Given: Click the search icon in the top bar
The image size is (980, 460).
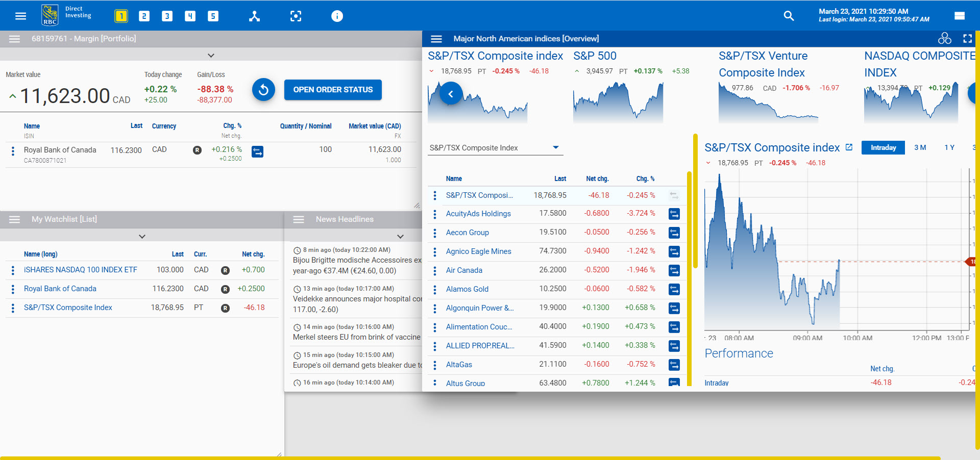Looking at the screenshot, I should click(789, 16).
